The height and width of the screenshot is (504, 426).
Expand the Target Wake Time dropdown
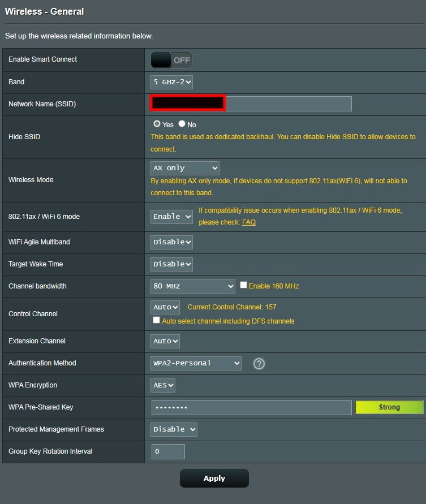(x=172, y=264)
